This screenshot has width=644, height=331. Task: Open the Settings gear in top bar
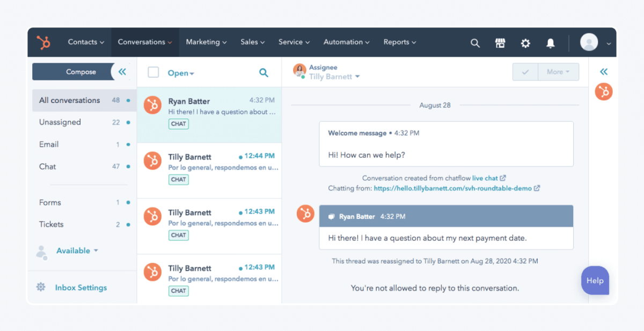[525, 43]
